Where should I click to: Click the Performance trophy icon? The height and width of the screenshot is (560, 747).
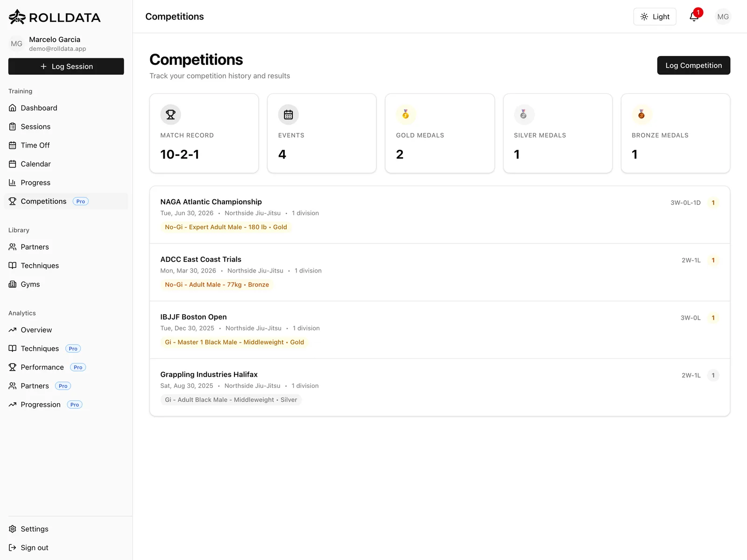[13, 367]
